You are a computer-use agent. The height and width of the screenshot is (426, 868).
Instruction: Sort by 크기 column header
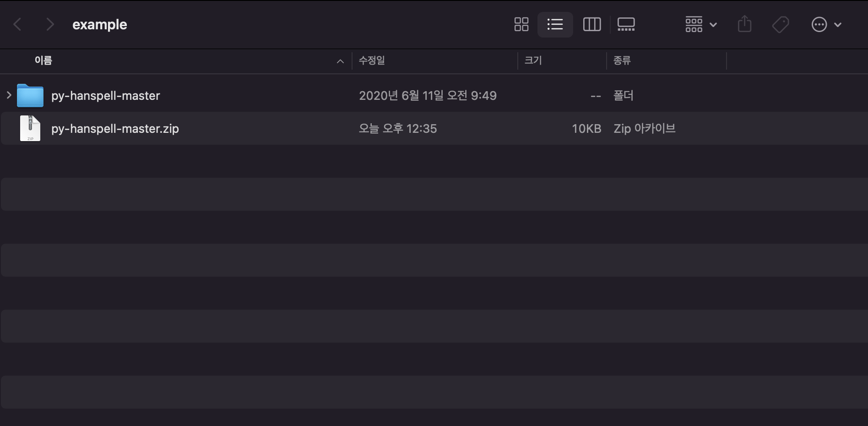click(x=533, y=60)
